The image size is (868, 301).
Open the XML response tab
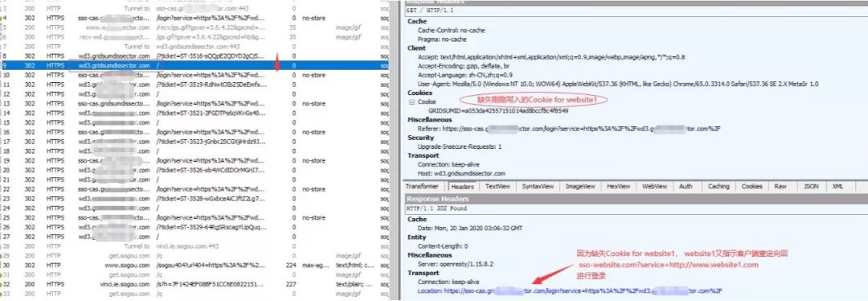(x=837, y=187)
